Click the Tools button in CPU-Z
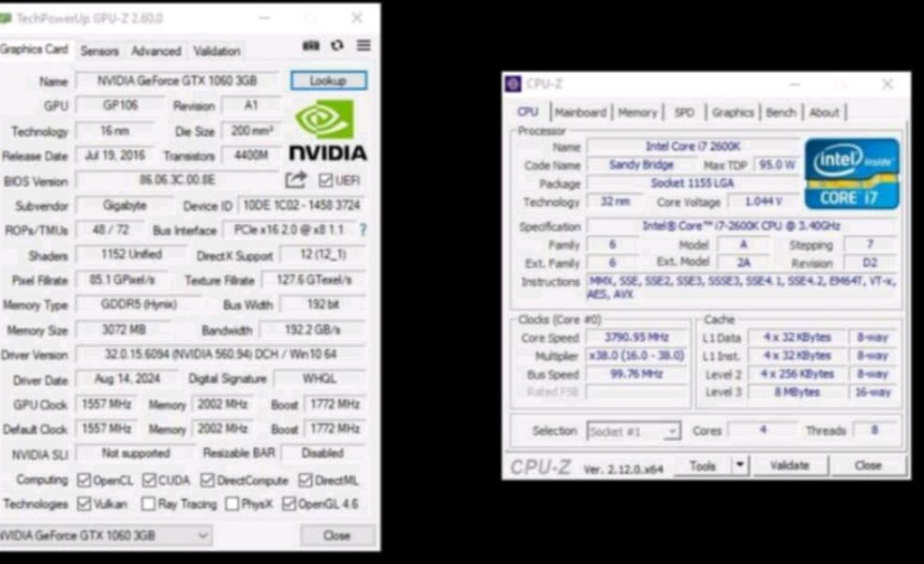 pos(703,466)
